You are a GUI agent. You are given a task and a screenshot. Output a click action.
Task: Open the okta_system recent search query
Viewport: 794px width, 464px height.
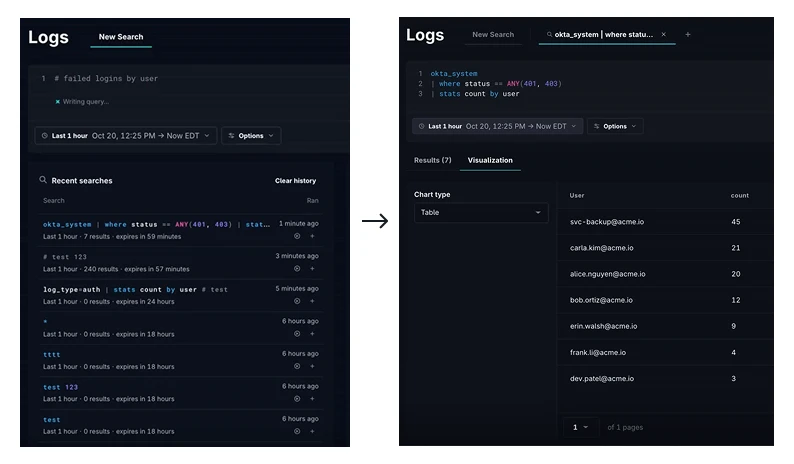pyautogui.click(x=156, y=224)
